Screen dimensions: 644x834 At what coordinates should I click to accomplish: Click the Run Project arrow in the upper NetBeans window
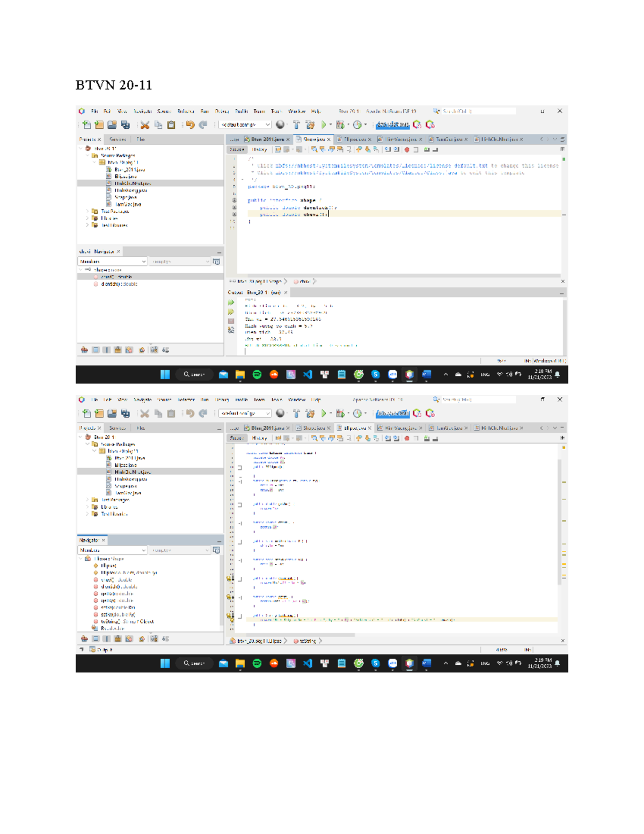pyautogui.click(x=323, y=125)
